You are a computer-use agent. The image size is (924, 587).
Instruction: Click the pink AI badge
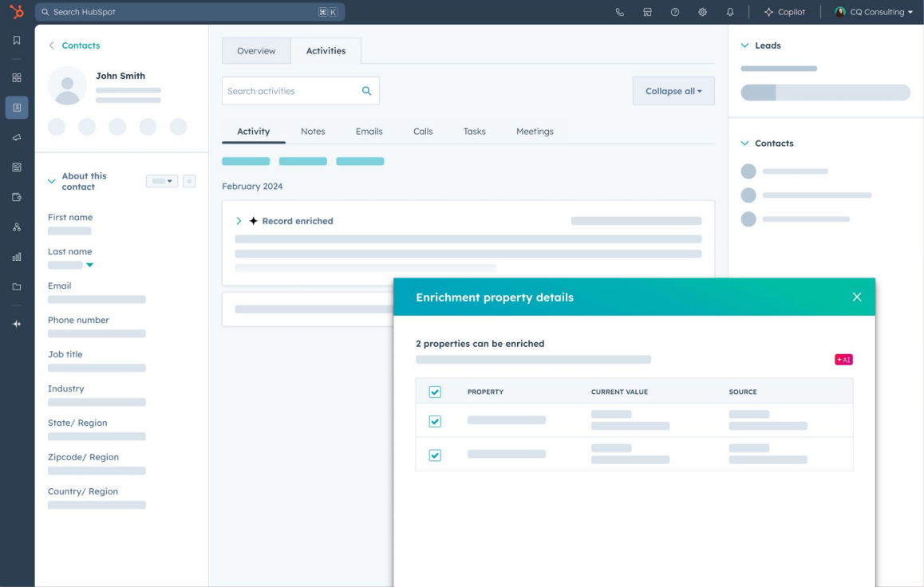[x=843, y=360]
